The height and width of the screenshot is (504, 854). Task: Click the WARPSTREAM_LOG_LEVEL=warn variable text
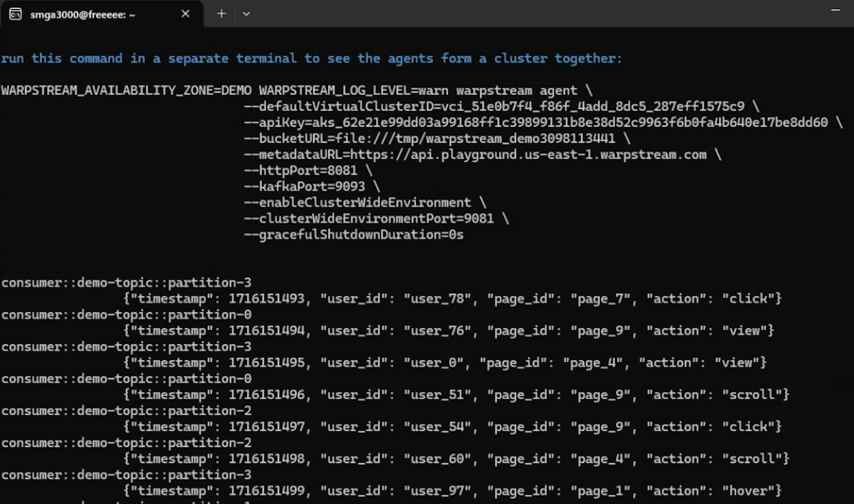[353, 91]
